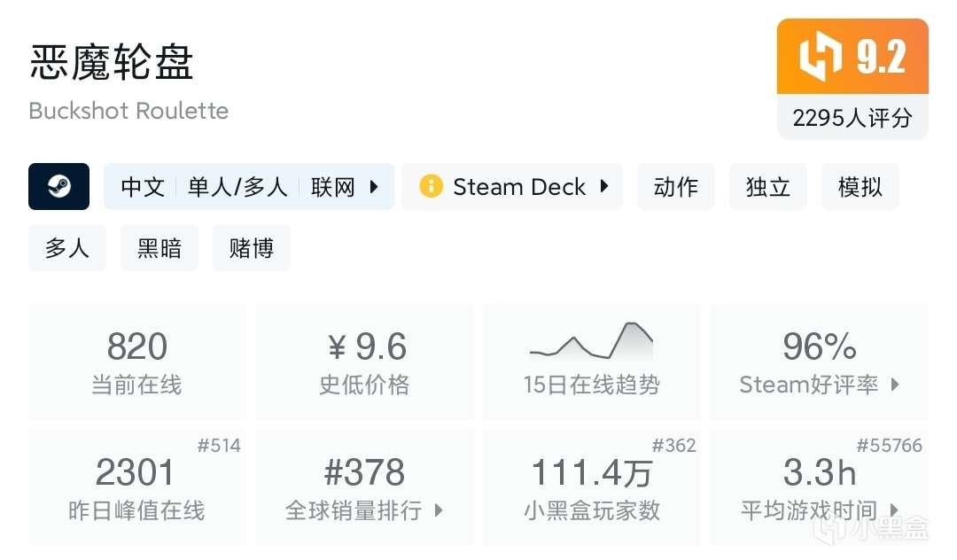This screenshot has height=560, width=957.
Task: Select the 赌博 tag
Action: coord(251,248)
